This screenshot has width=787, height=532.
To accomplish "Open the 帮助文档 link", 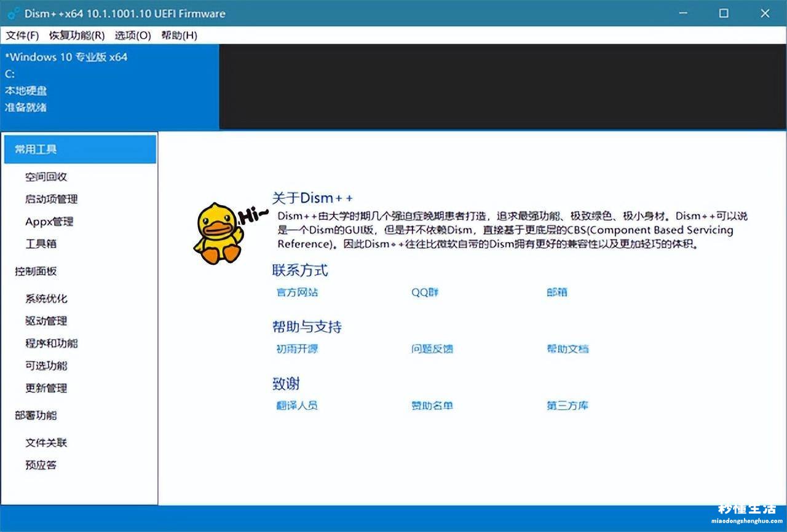I will coord(568,349).
